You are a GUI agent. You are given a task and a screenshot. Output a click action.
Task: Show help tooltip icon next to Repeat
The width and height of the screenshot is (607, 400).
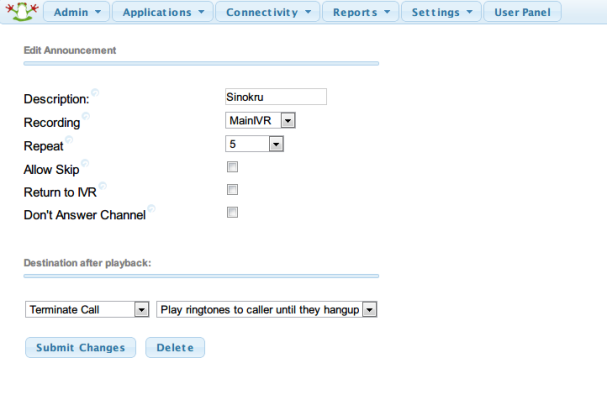(x=69, y=139)
